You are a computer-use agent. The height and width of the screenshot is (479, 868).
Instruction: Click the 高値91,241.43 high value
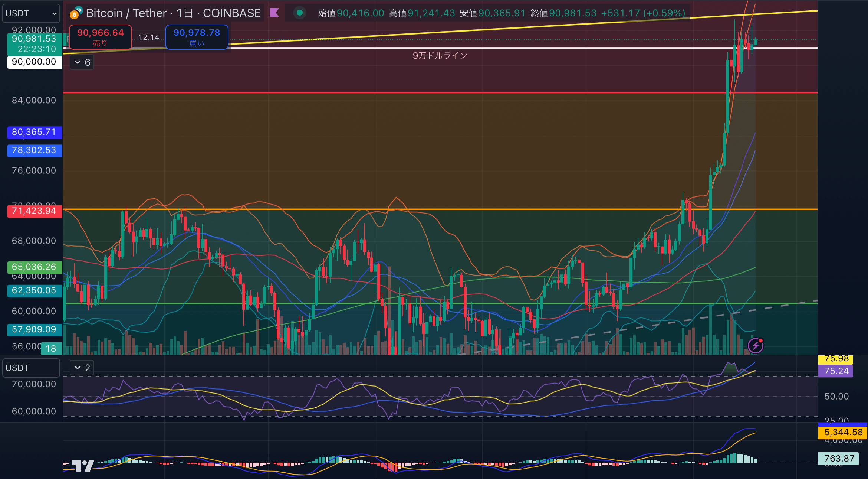tap(422, 13)
